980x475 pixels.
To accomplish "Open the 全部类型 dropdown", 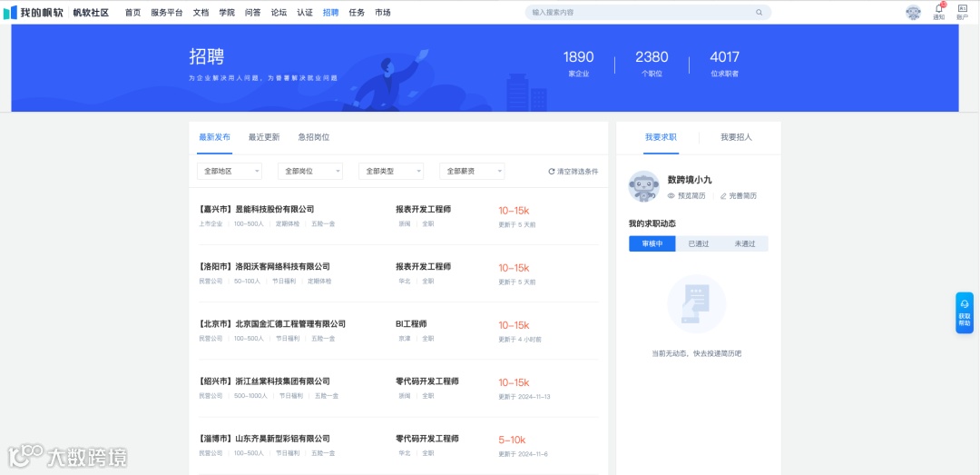I will click(390, 171).
